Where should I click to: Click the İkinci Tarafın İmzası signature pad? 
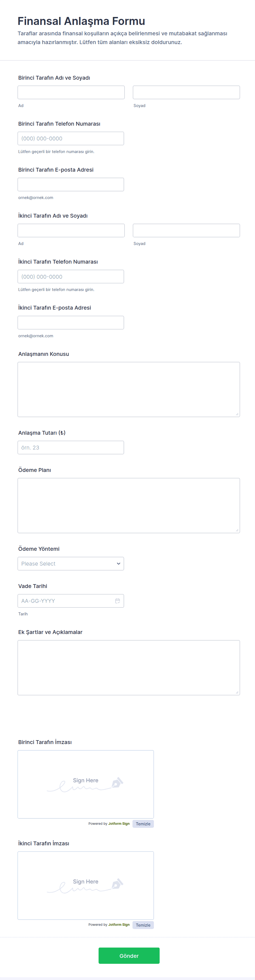(85, 885)
